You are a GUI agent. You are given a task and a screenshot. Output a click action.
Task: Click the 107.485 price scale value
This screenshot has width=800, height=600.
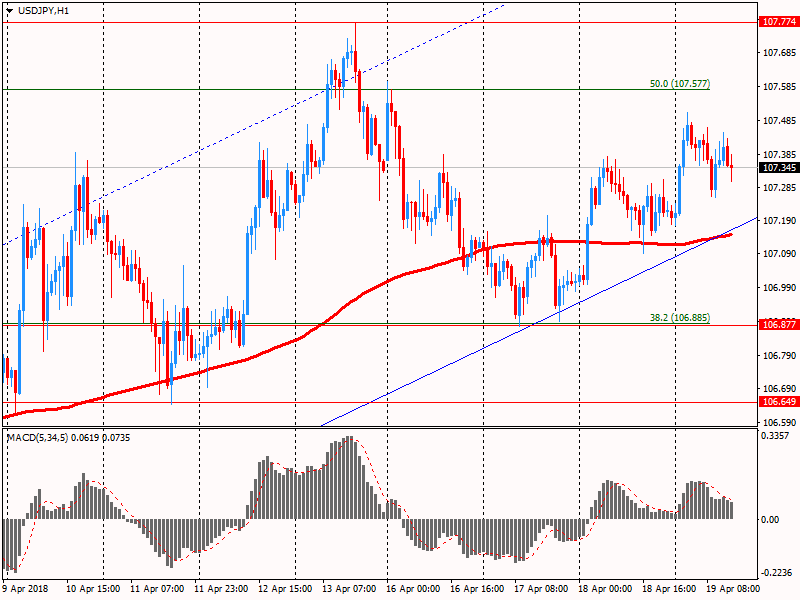pos(779,120)
